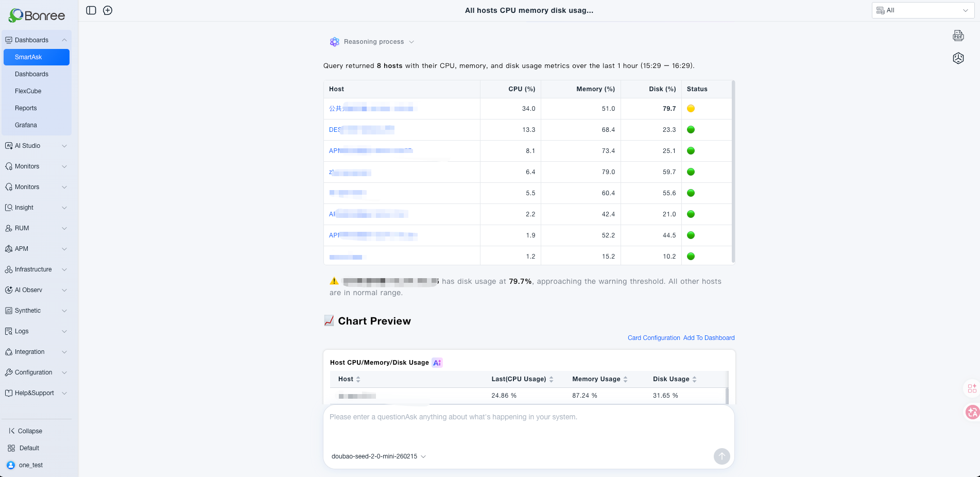The width and height of the screenshot is (980, 477).
Task: Open the Logs menu item
Action: (37, 331)
